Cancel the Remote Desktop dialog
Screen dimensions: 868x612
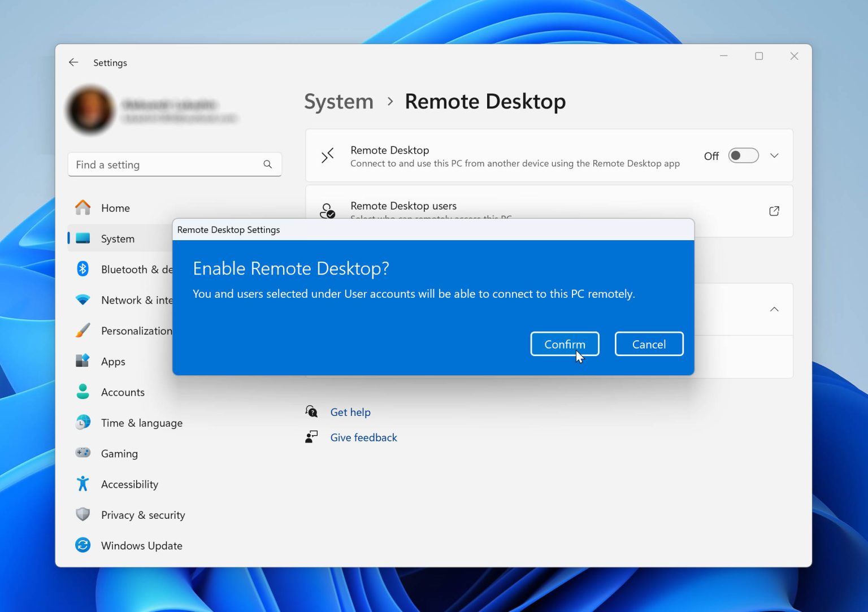click(x=648, y=344)
